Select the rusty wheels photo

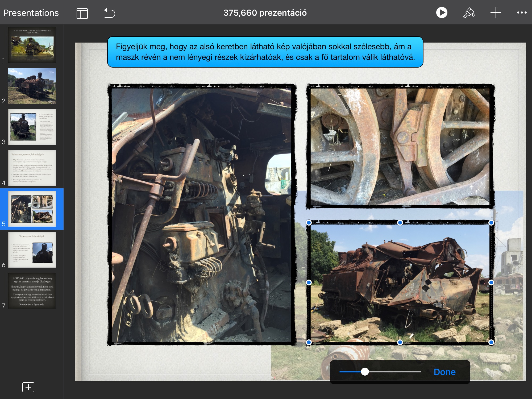point(400,146)
